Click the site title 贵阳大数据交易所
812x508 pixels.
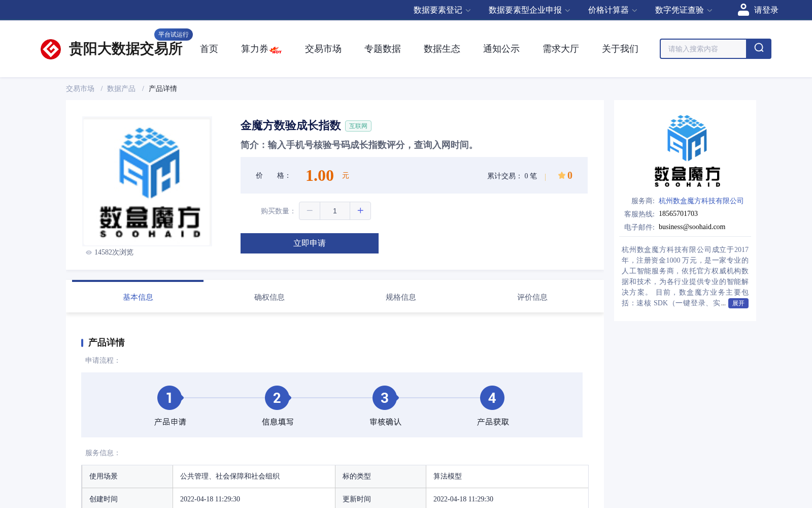click(125, 49)
